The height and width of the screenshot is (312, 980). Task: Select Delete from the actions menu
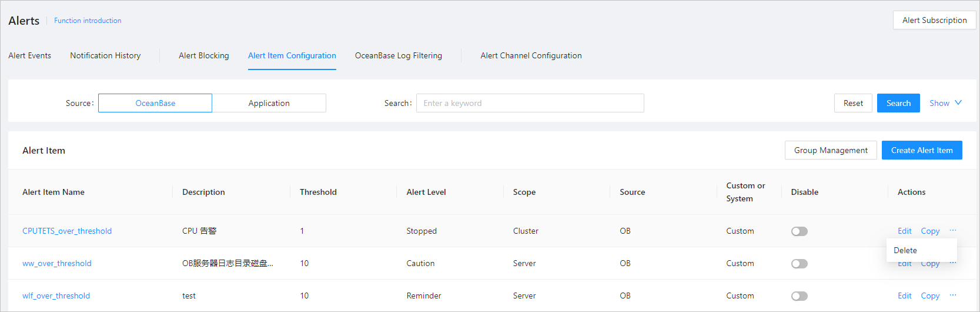905,250
